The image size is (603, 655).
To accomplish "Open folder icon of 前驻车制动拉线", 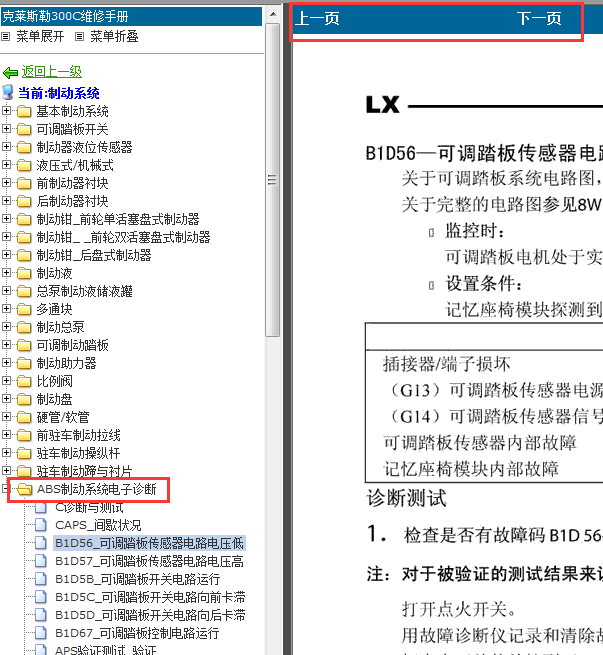I will 24,435.
